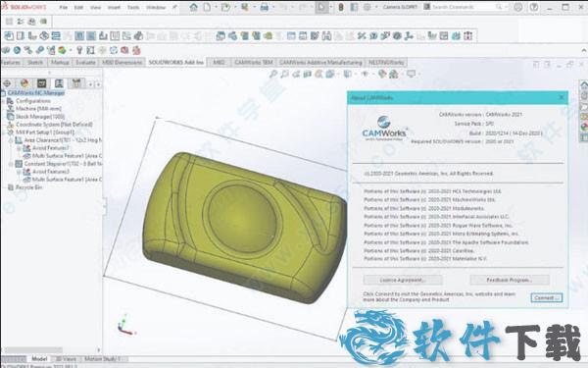This screenshot has width=588, height=368.
Task: Switch to the NESTINGWorks tab
Action: (386, 63)
